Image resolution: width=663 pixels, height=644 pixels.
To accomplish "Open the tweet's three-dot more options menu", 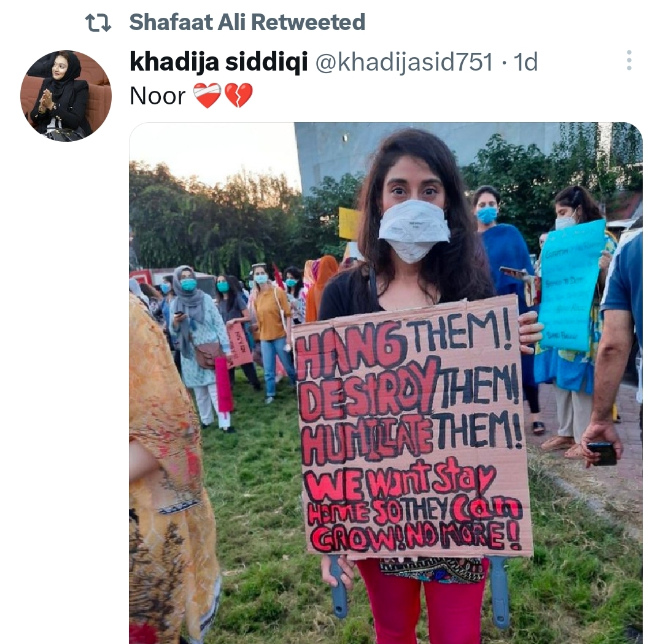I will tap(629, 60).
